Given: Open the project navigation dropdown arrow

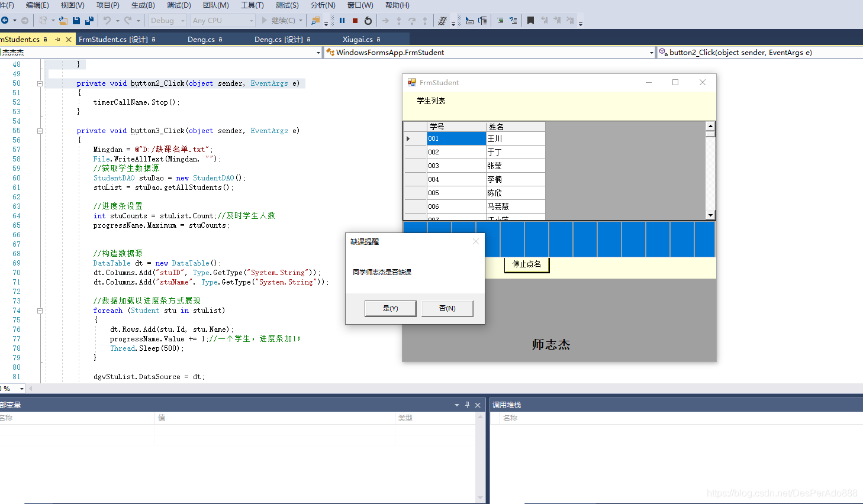Looking at the screenshot, I should [x=318, y=53].
